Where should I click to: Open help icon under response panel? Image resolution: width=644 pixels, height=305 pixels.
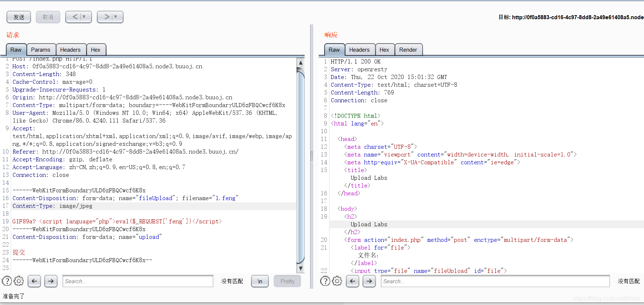(325, 281)
